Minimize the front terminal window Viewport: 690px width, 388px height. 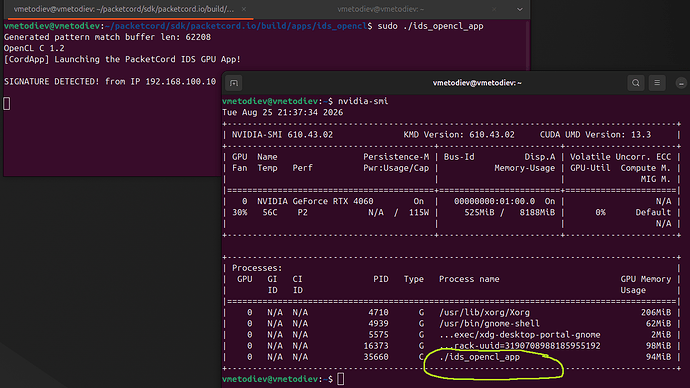tap(681, 83)
